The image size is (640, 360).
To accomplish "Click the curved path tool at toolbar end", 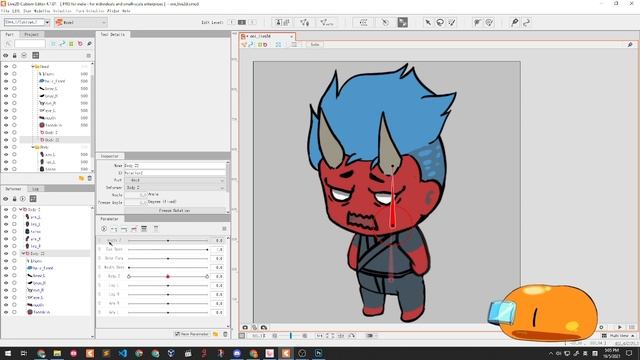I will coord(527,22).
